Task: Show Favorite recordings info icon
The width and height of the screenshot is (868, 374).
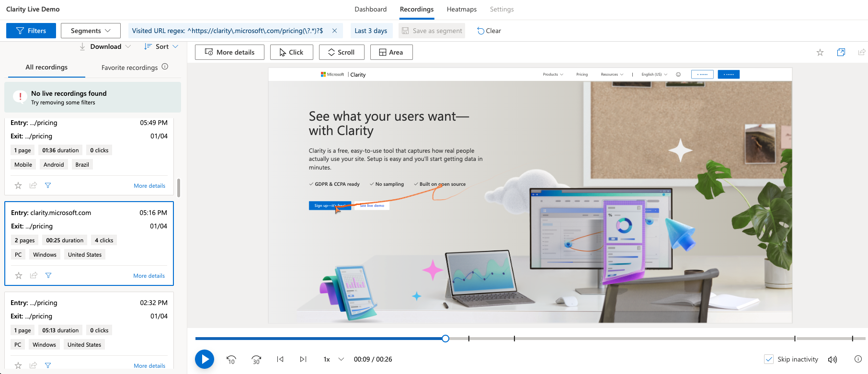Action: (x=165, y=67)
